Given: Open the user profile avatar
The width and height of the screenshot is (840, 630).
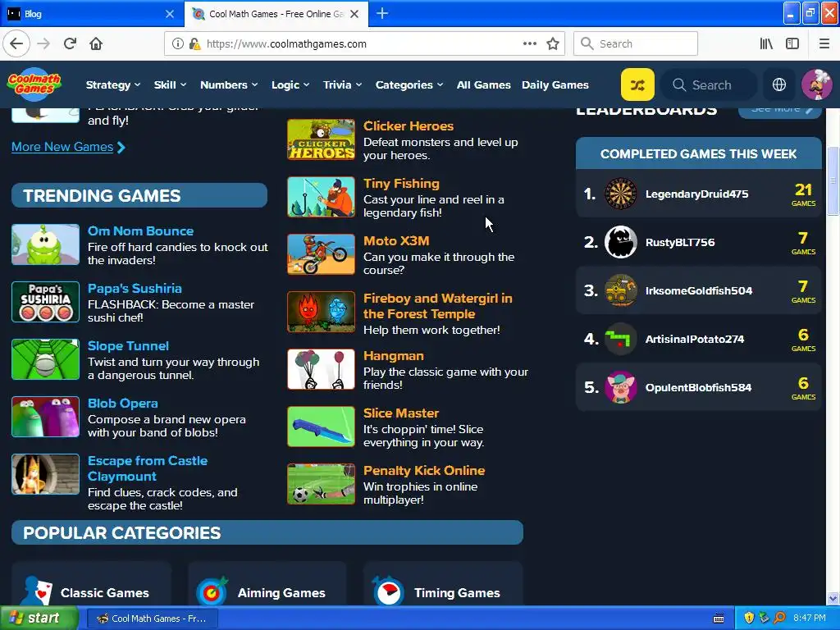Looking at the screenshot, I should [816, 84].
